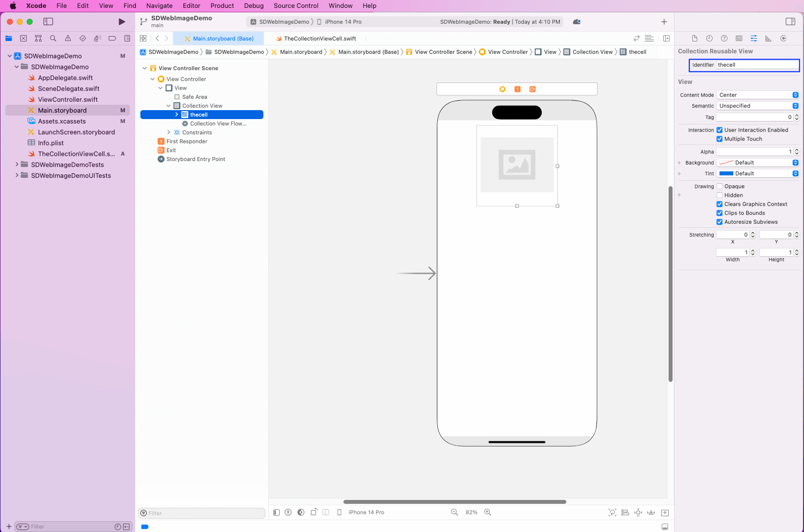
Task: Click the Library plus button in toolbar
Action: point(664,22)
